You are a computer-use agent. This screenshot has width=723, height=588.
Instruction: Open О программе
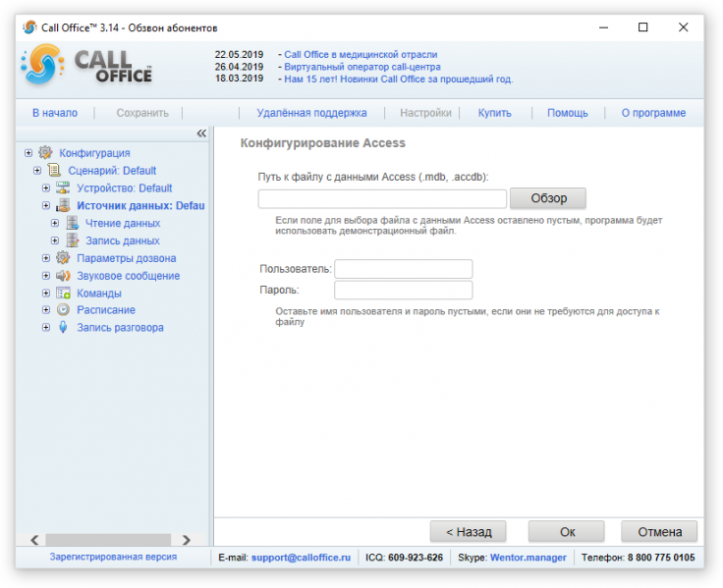[653, 113]
